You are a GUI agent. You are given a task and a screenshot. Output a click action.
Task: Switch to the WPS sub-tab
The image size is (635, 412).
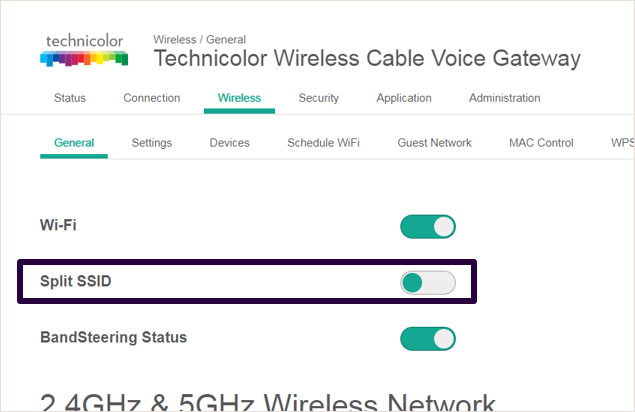pos(622,143)
